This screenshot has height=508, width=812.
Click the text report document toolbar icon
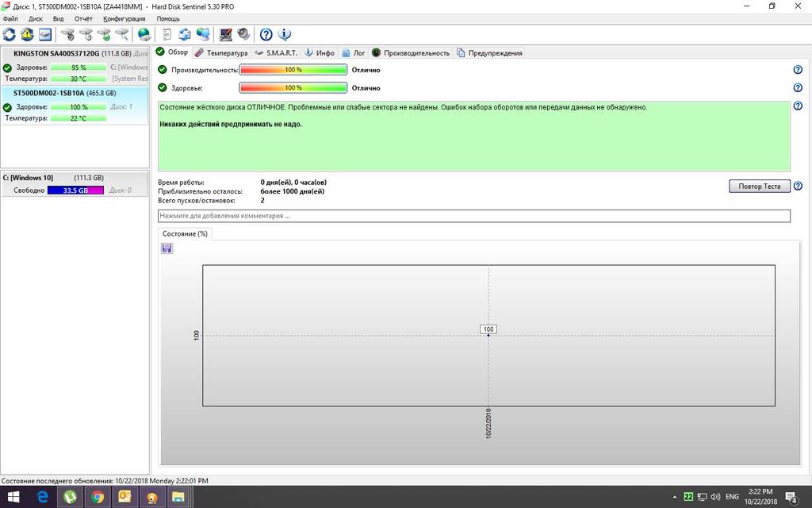click(x=167, y=35)
